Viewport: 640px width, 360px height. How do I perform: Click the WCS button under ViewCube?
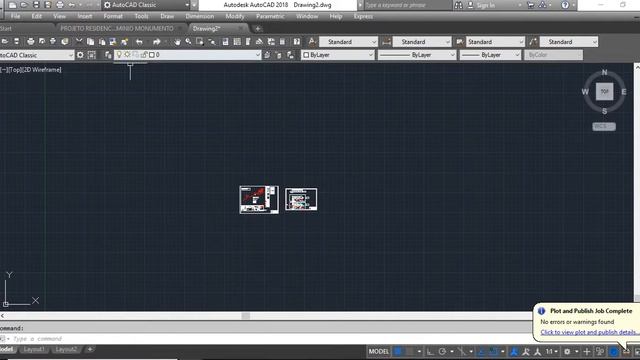[604, 127]
